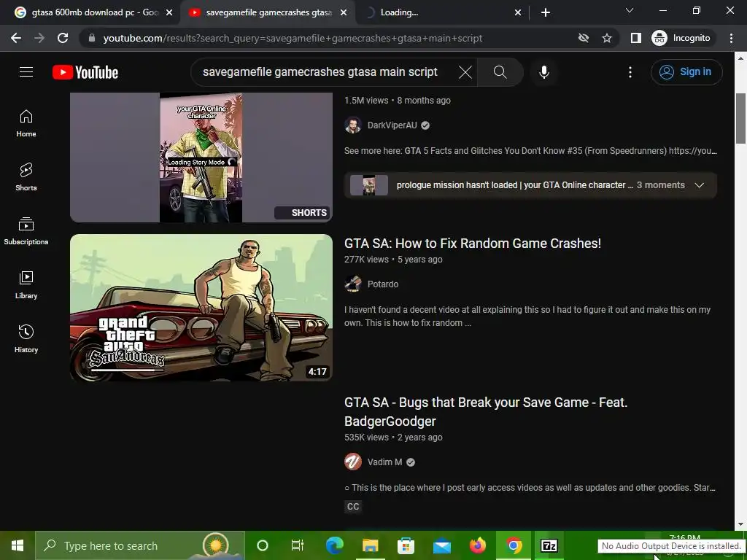This screenshot has height=560, width=747.
Task: Click the page vertical scrollbar thumb
Action: (x=740, y=118)
